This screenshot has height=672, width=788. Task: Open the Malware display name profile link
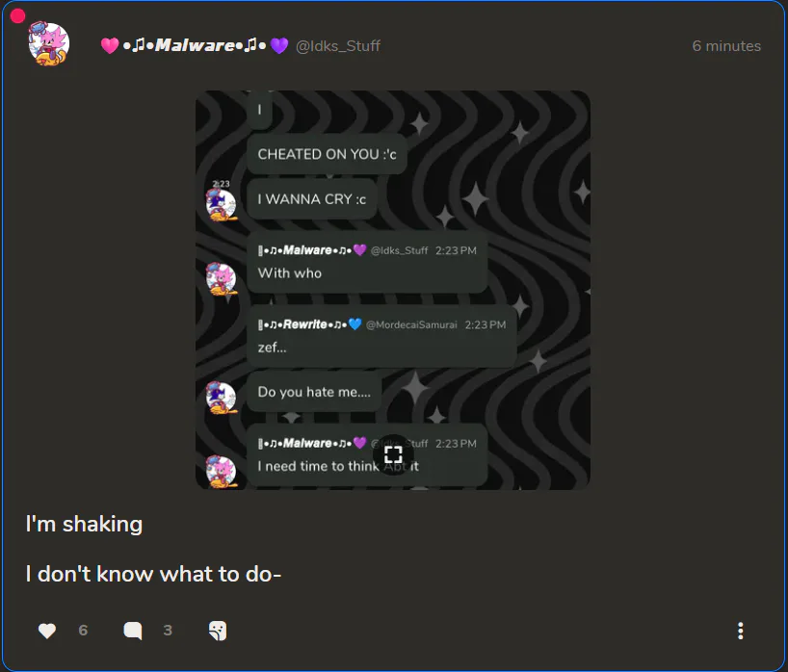tap(196, 46)
